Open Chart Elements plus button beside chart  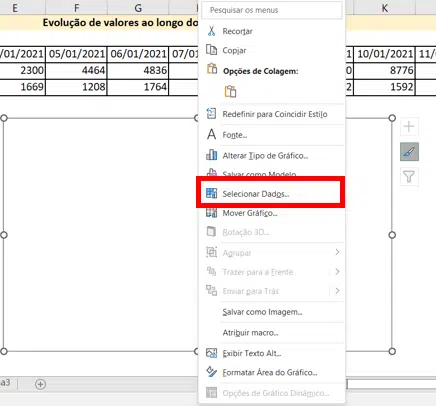tap(409, 127)
